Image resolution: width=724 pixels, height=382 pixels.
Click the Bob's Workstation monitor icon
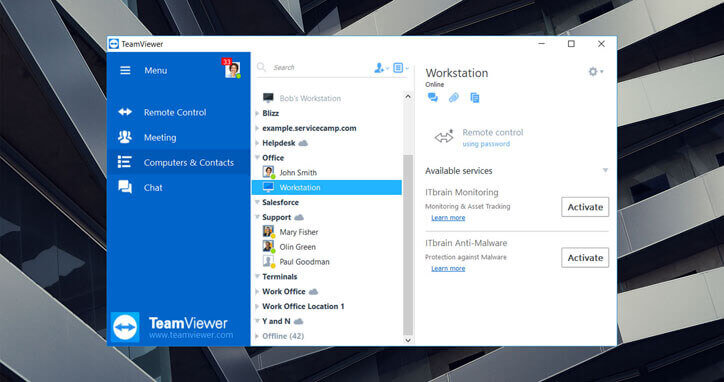268,98
